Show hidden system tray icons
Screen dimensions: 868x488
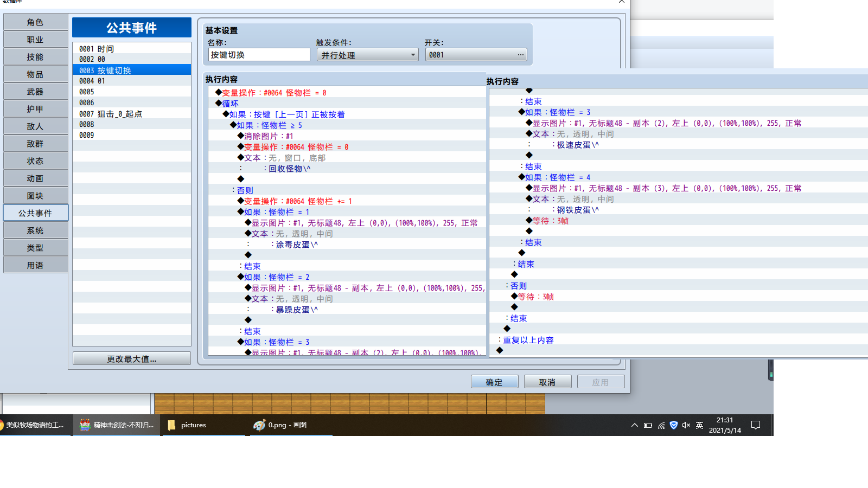pyautogui.click(x=635, y=425)
